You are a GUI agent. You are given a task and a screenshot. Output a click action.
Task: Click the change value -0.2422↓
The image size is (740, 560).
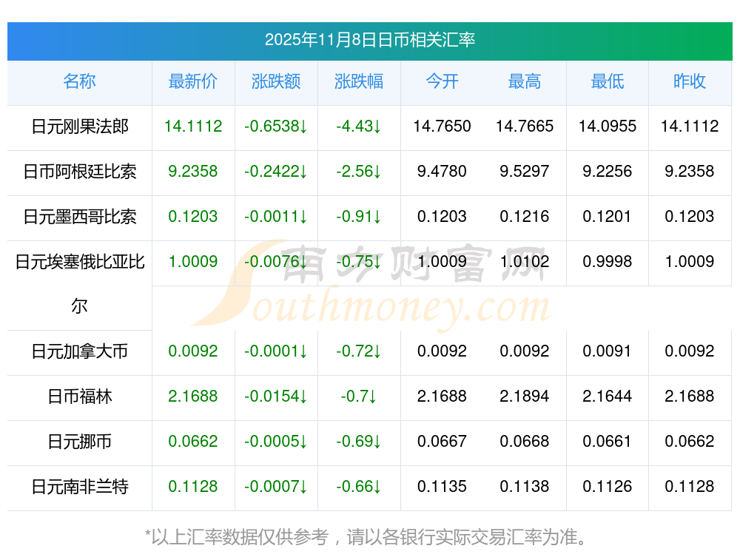276,172
